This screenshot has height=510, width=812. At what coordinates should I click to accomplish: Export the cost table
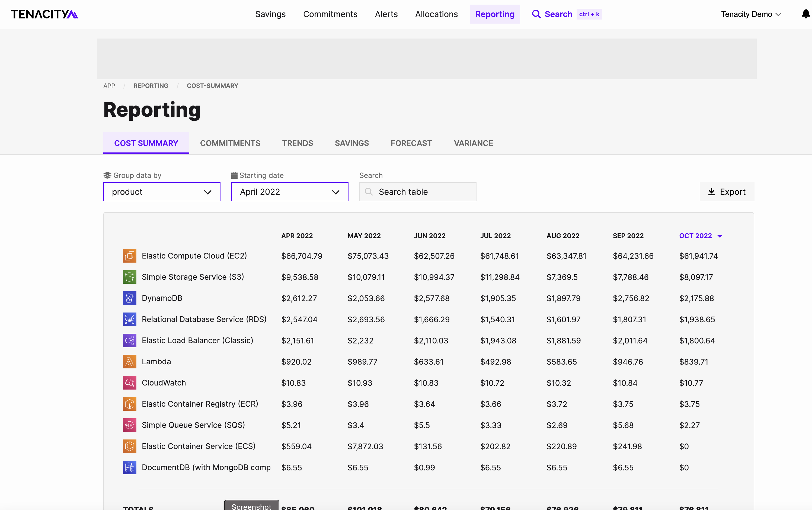tap(727, 192)
